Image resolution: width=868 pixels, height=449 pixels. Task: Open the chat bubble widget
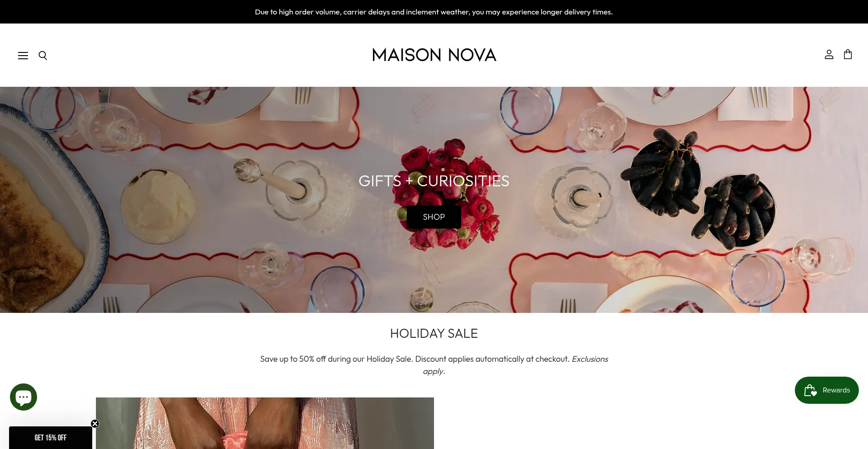24,397
